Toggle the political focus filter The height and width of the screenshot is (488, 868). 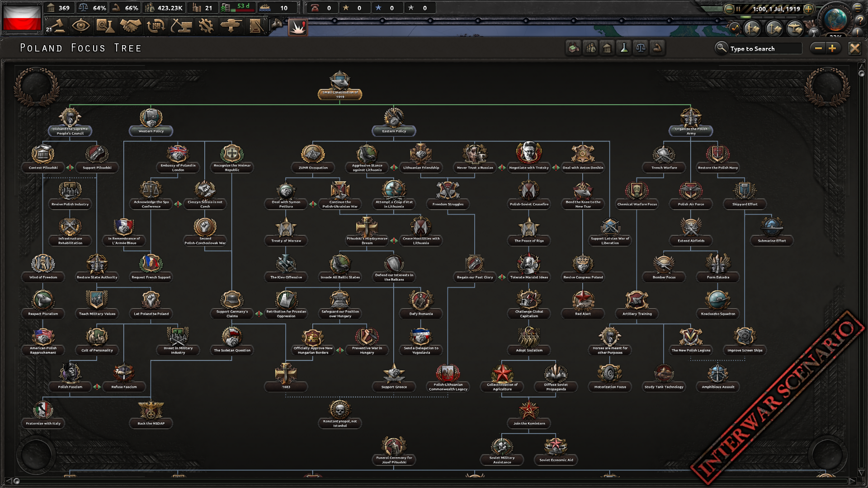(607, 48)
